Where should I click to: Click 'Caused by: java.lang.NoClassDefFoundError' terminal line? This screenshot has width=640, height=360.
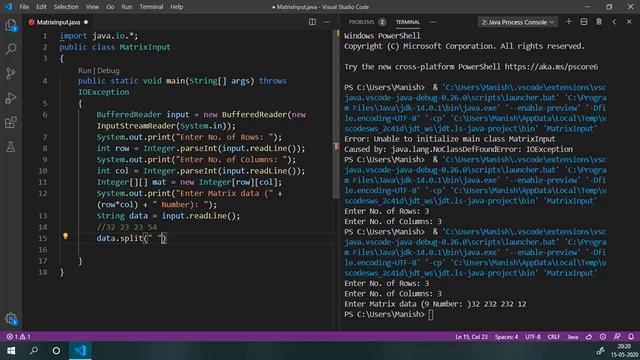tap(458, 149)
